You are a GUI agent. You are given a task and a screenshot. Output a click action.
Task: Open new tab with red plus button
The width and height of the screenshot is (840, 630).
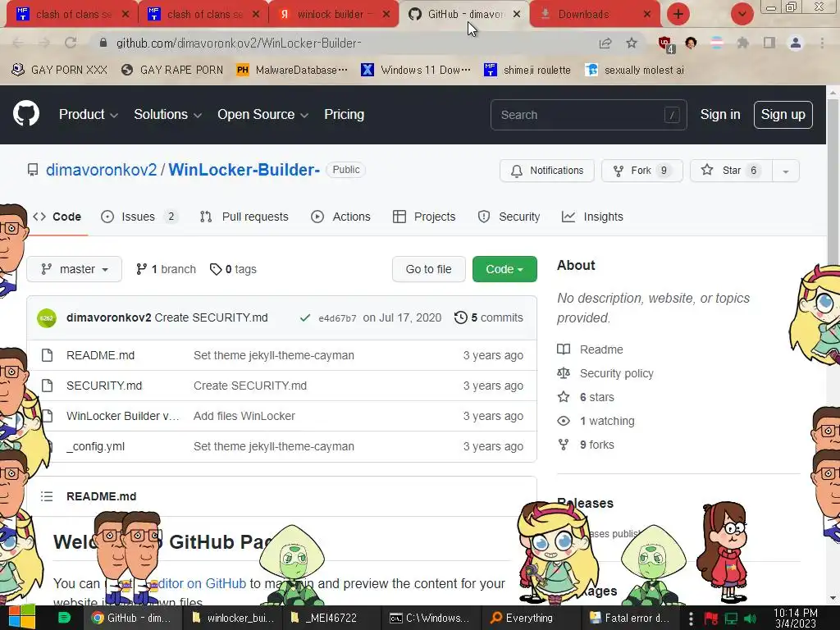click(x=678, y=14)
